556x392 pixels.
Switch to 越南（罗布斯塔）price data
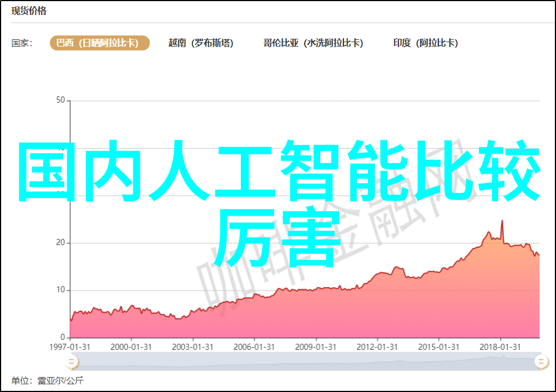[201, 43]
